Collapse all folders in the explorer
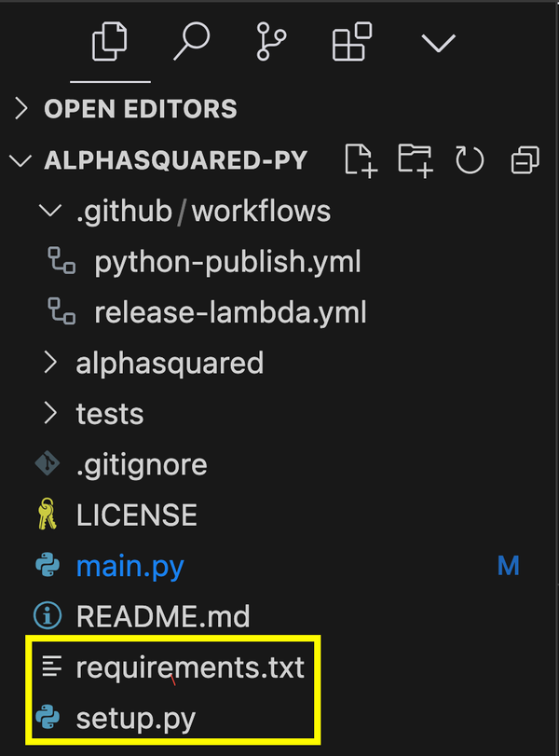559x756 pixels. 524,160
